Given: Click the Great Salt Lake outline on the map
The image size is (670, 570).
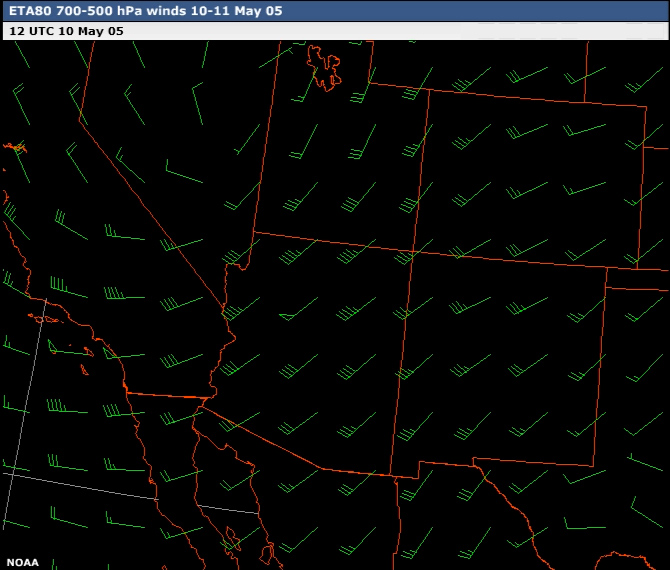Looking at the screenshot, I should point(324,68).
